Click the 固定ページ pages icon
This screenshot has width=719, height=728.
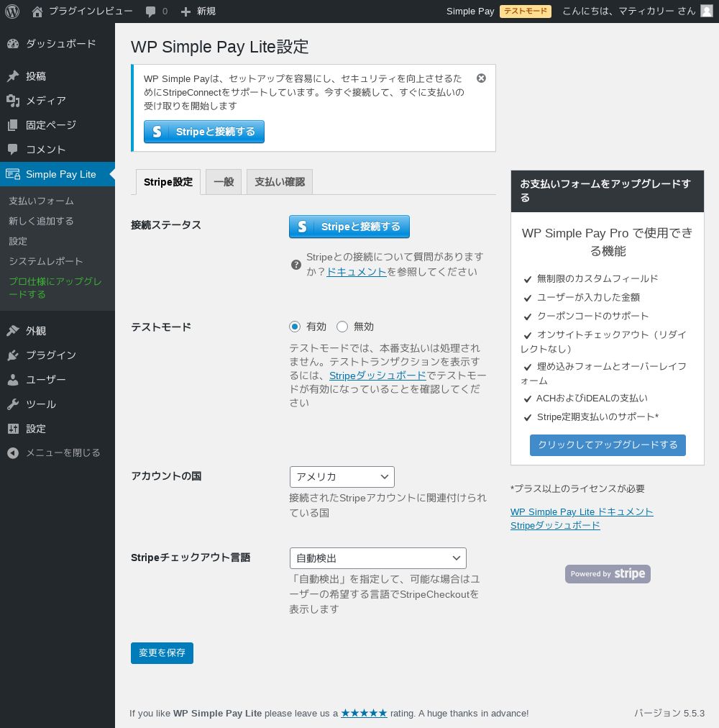pyautogui.click(x=13, y=125)
